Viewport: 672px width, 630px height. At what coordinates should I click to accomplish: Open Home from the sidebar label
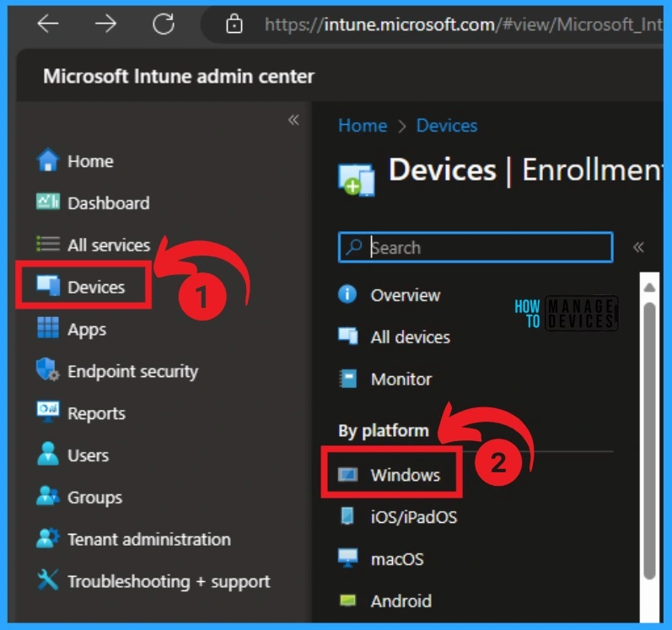90,162
